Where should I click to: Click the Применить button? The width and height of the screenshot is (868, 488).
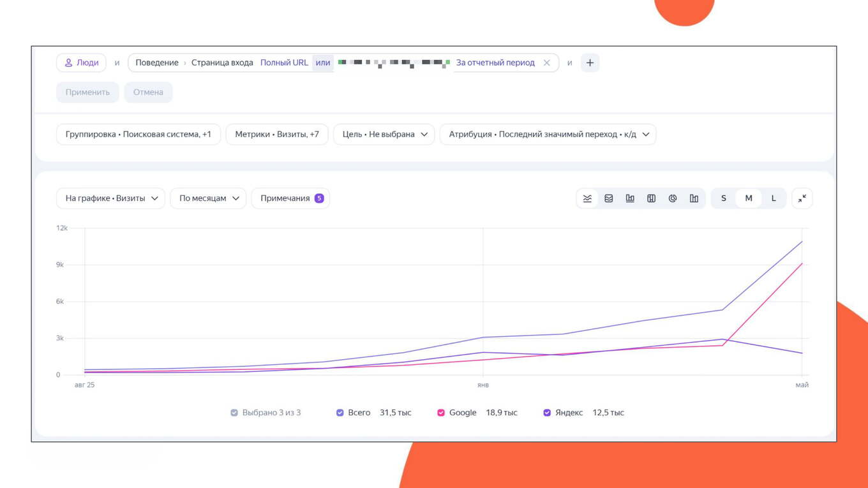pyautogui.click(x=87, y=92)
